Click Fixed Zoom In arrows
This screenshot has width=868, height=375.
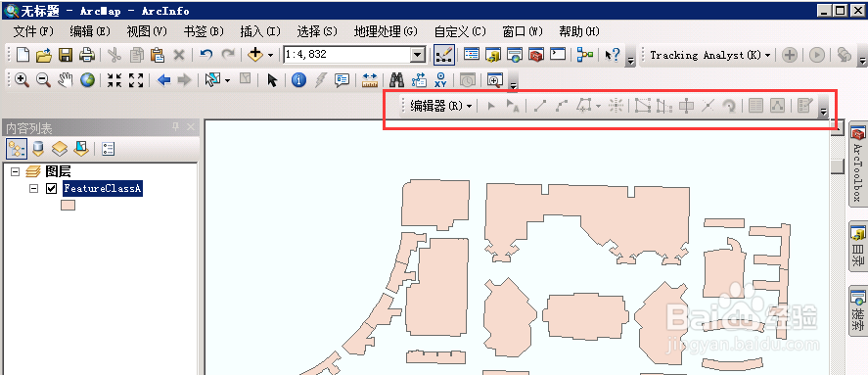pos(114,80)
